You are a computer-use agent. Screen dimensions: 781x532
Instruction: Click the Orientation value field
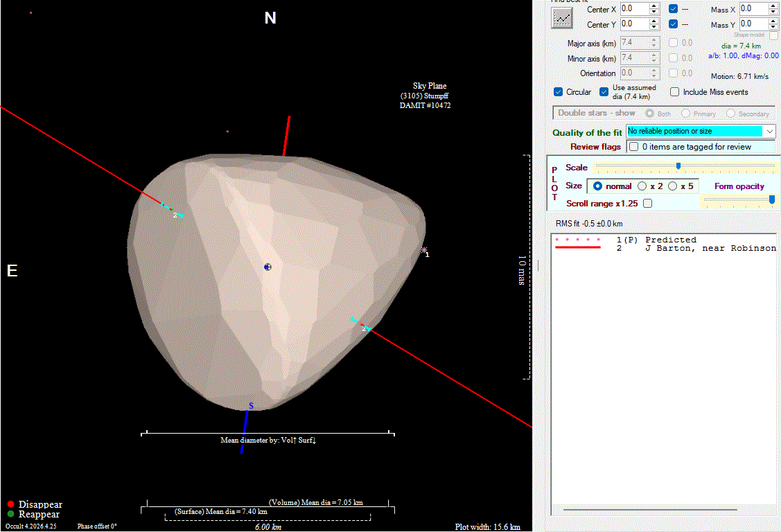coord(635,73)
